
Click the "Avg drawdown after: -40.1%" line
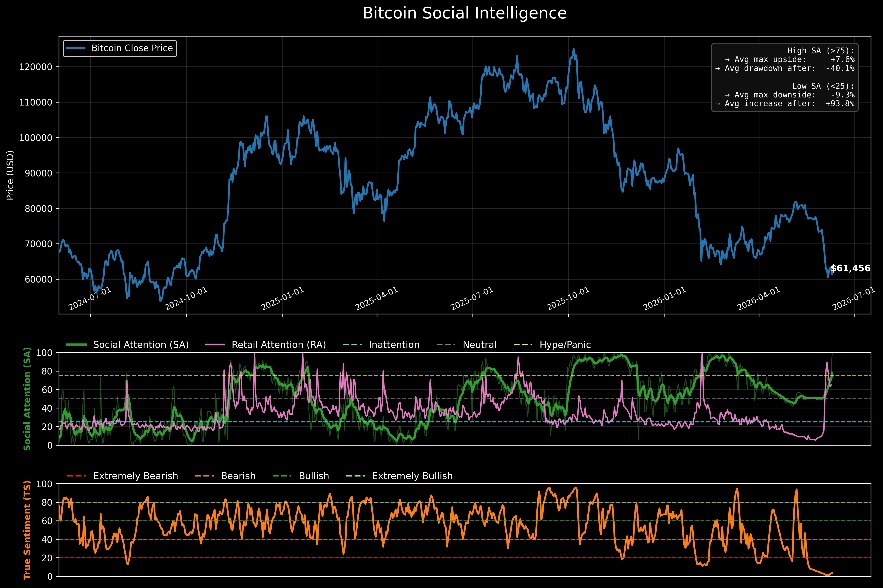coord(785,69)
